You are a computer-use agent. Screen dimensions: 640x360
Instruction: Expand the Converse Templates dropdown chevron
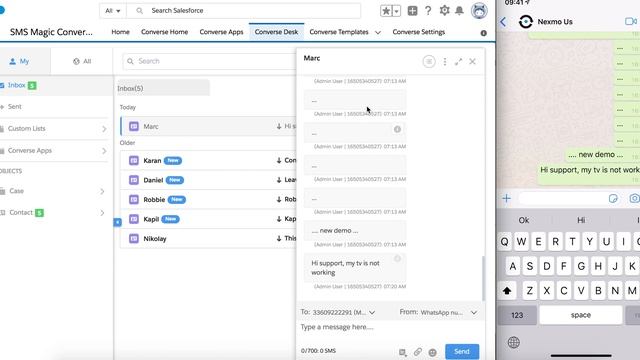point(378,32)
